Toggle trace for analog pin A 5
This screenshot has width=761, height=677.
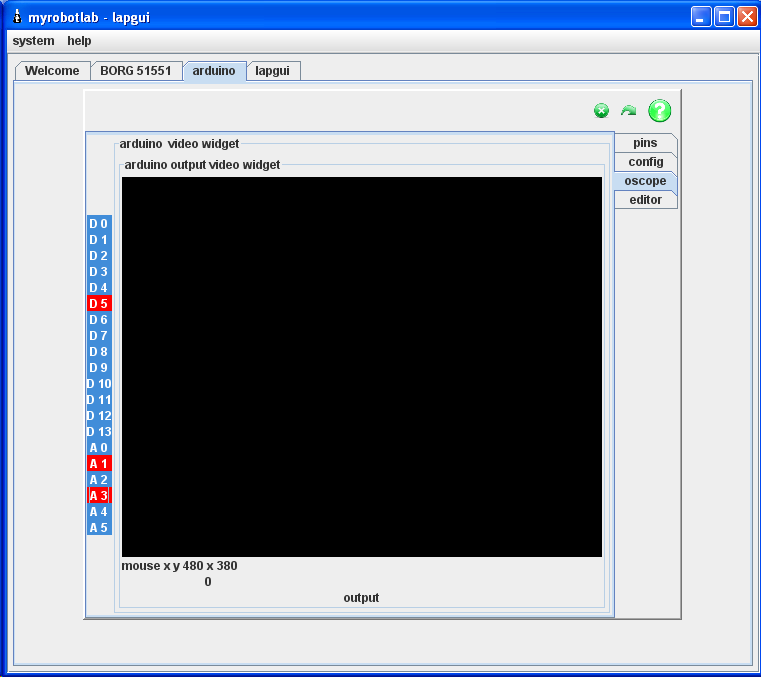click(x=99, y=528)
